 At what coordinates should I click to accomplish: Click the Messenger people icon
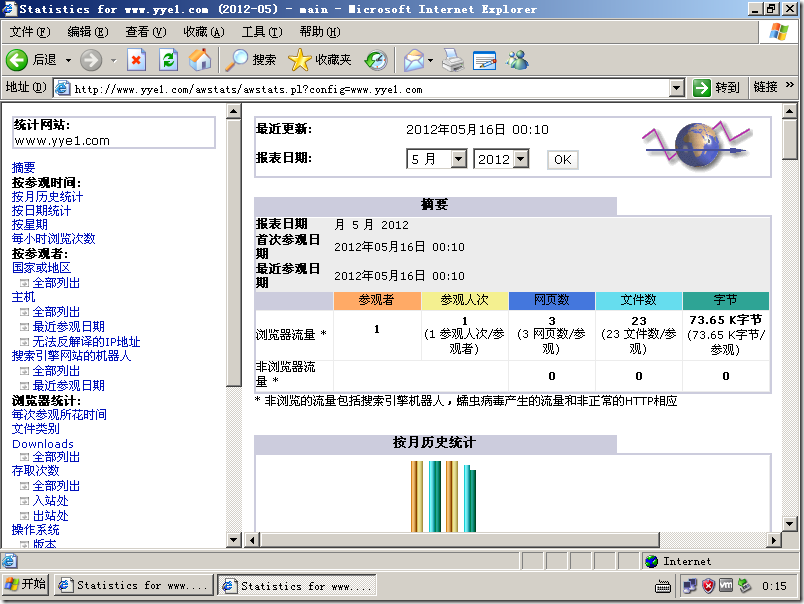(517, 60)
